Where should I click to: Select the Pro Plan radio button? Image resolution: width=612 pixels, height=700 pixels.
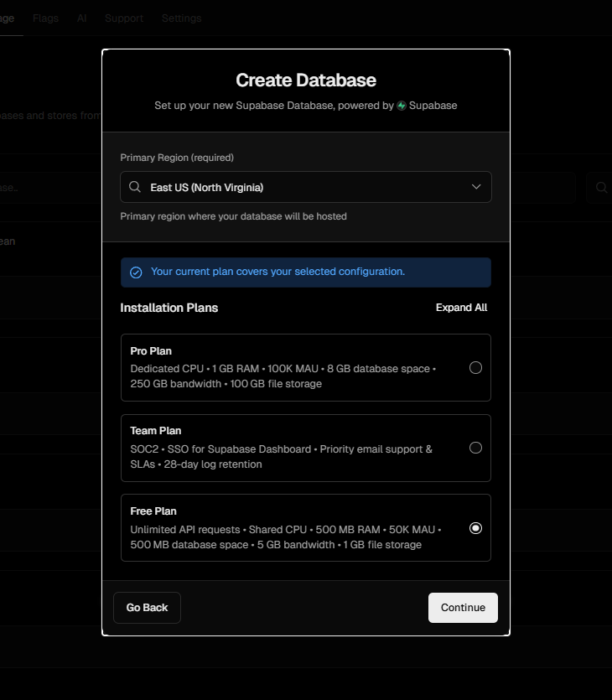click(x=475, y=367)
